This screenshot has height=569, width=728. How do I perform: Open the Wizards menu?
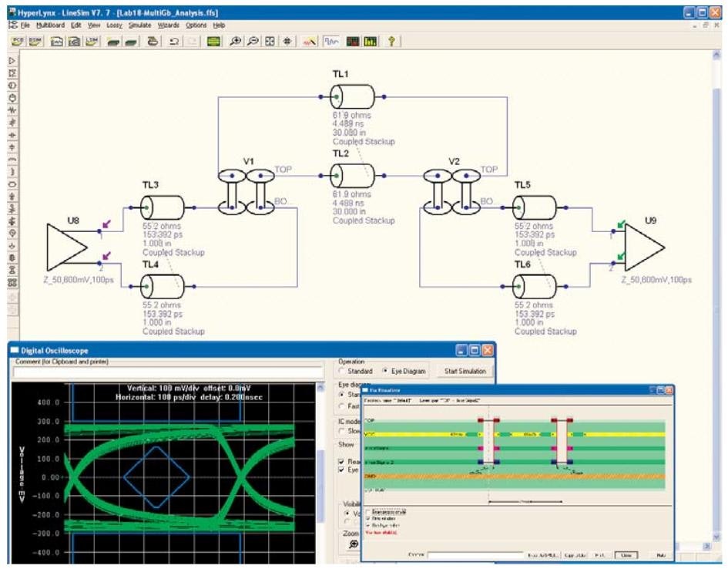[169, 25]
